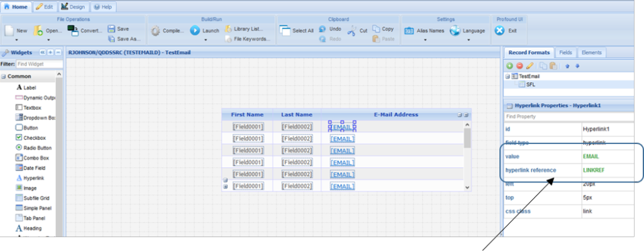Exit Profound UI designer
The height and width of the screenshot is (251, 644).
(x=506, y=31)
